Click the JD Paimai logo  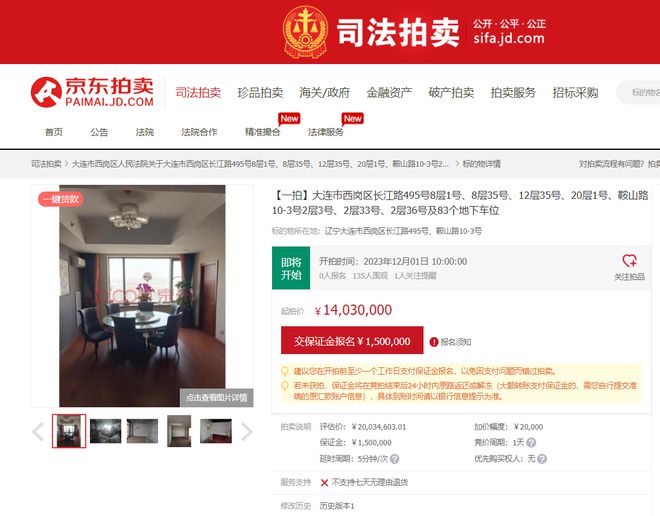[92, 92]
